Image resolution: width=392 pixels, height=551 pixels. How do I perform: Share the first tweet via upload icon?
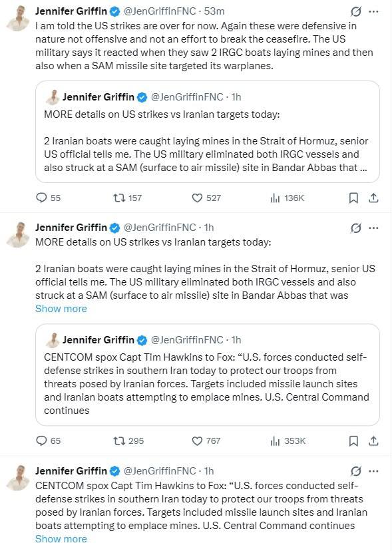click(373, 198)
